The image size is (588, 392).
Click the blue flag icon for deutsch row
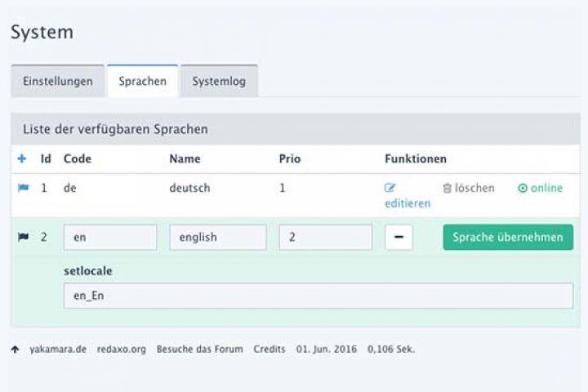(23, 188)
